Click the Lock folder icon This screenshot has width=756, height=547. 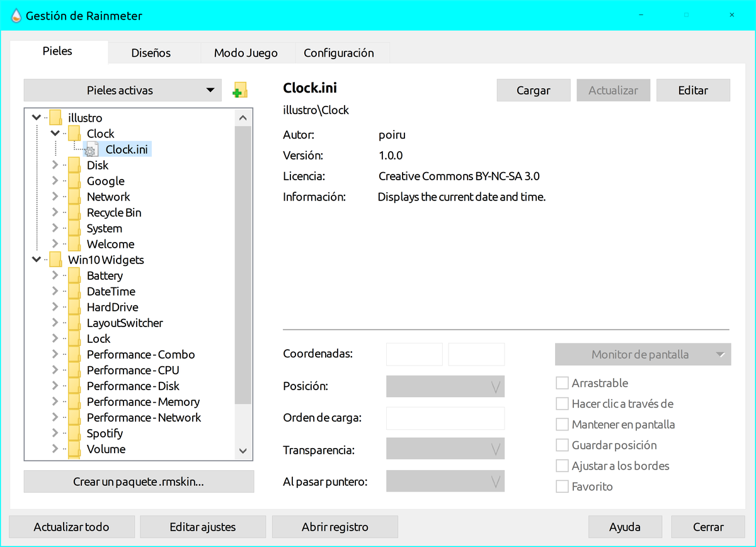(74, 338)
